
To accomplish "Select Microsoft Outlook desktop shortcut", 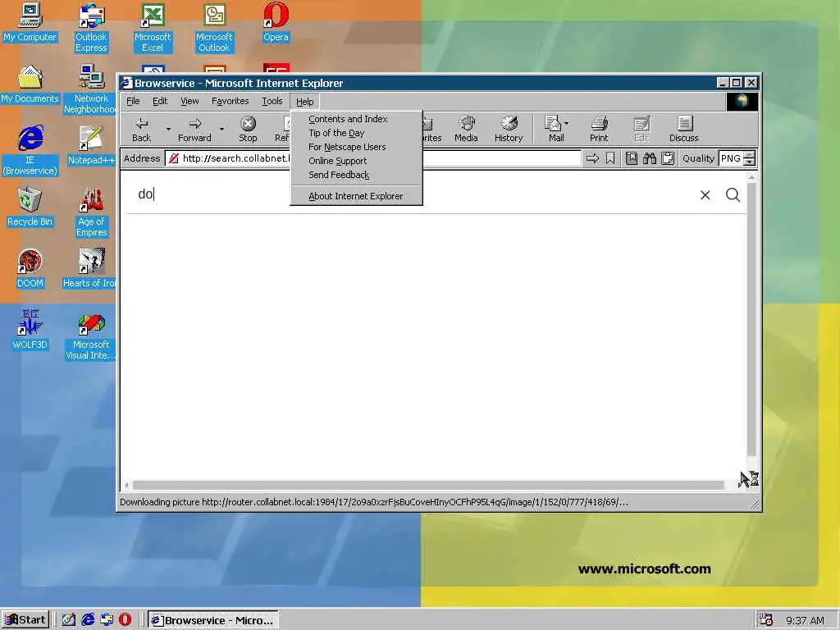I will coord(214,27).
